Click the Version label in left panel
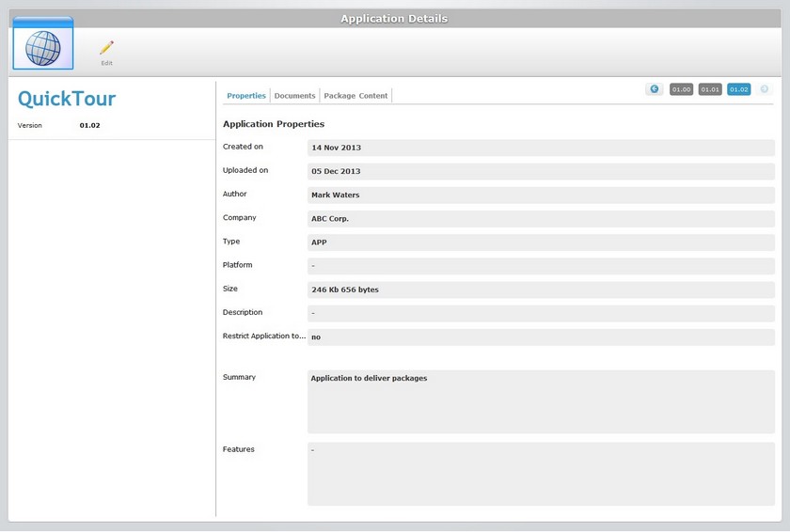 [x=30, y=125]
